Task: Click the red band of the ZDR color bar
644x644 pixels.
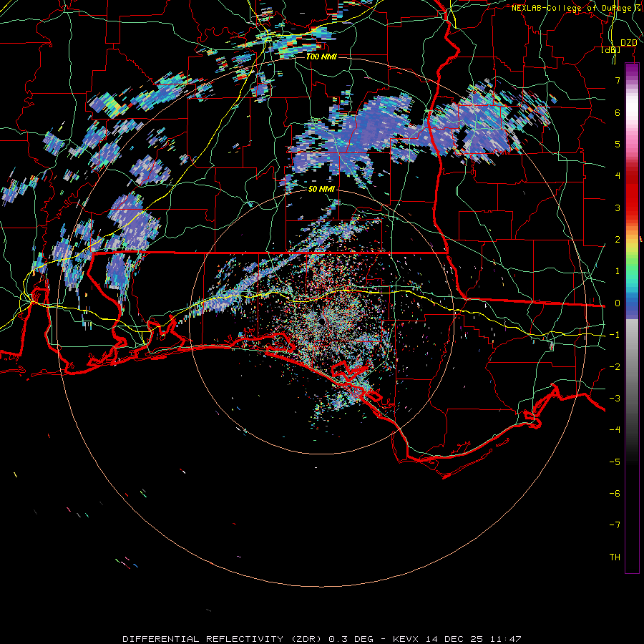Action: (x=632, y=193)
